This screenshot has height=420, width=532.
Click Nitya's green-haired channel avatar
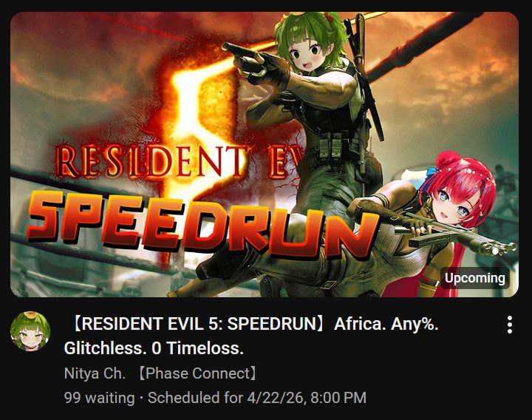(x=30, y=331)
